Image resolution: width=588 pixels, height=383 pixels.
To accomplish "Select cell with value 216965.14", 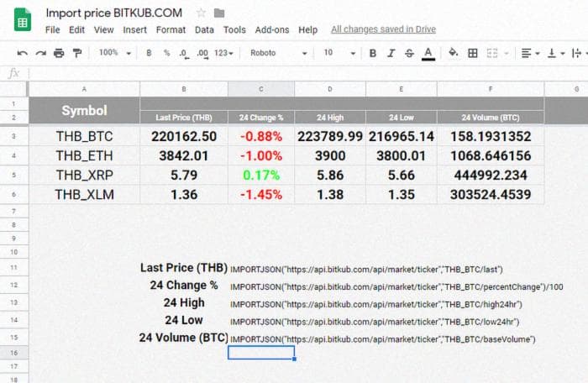I will 402,136.
